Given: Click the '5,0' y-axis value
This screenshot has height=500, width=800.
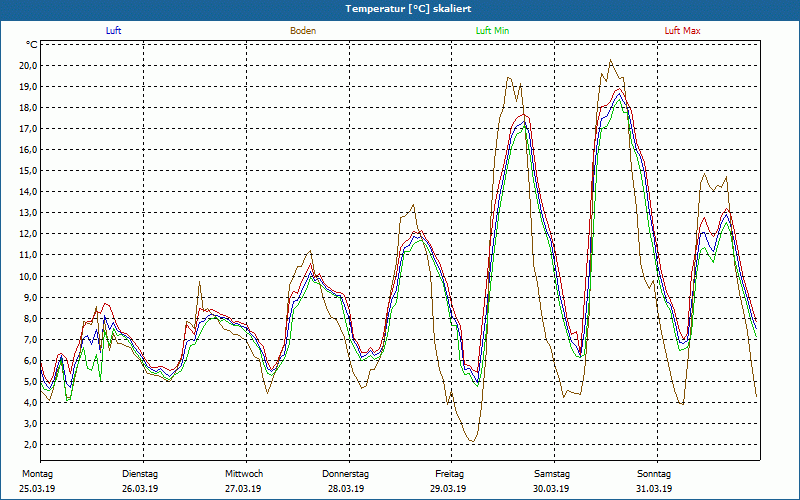Looking at the screenshot, I should coord(30,381).
